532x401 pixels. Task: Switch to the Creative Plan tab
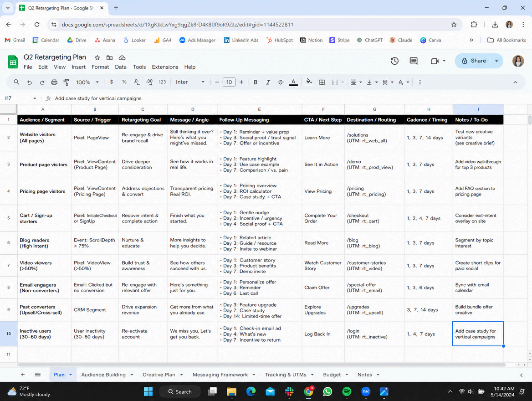[x=159, y=375]
